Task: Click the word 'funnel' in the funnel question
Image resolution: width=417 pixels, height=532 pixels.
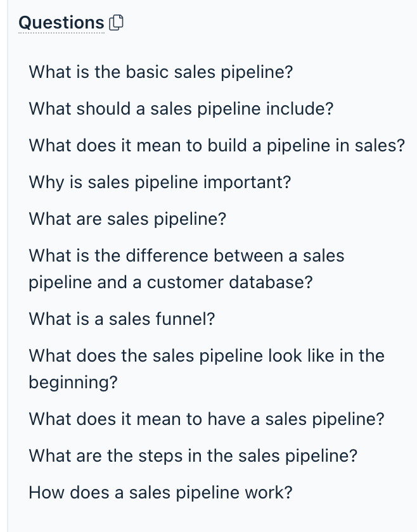Action: coord(180,319)
